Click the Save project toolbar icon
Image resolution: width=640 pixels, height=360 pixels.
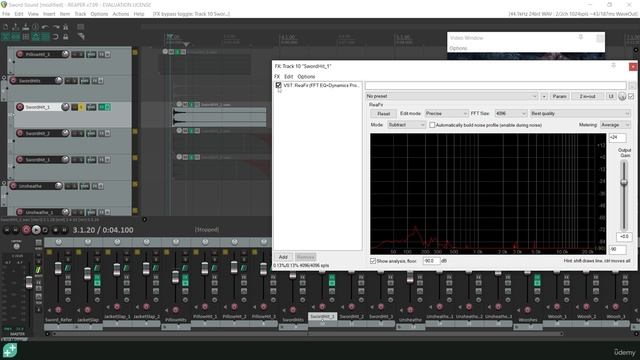click(x=25, y=27)
